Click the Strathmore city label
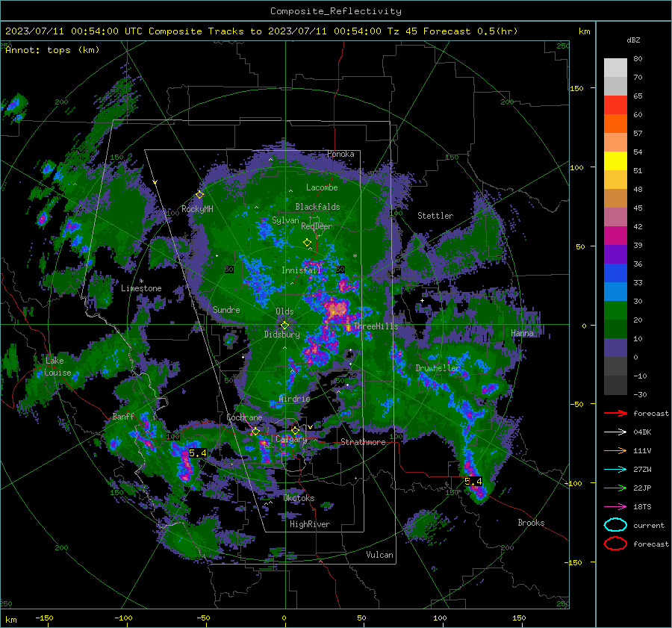672x628 pixels. tap(363, 442)
